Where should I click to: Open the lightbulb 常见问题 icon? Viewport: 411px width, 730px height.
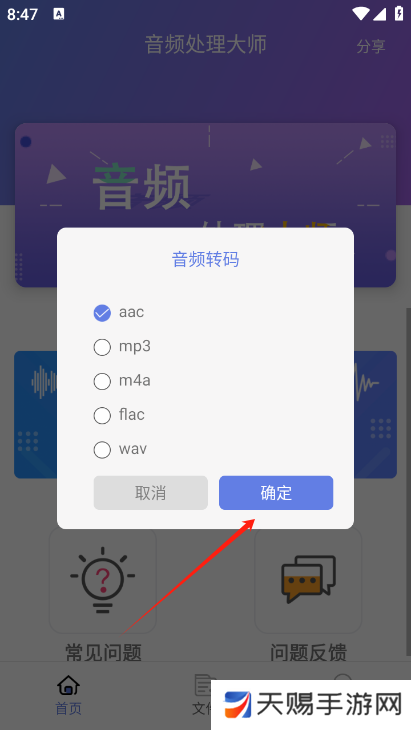pyautogui.click(x=102, y=580)
